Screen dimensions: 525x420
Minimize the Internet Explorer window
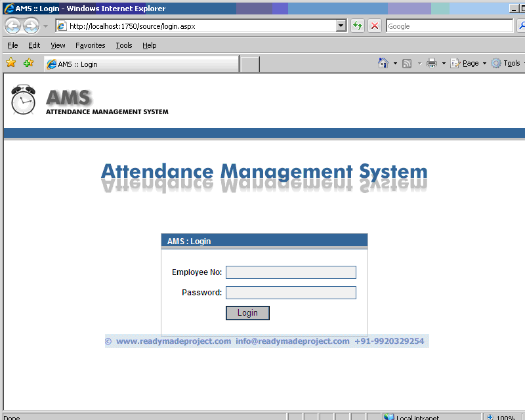tap(513, 9)
